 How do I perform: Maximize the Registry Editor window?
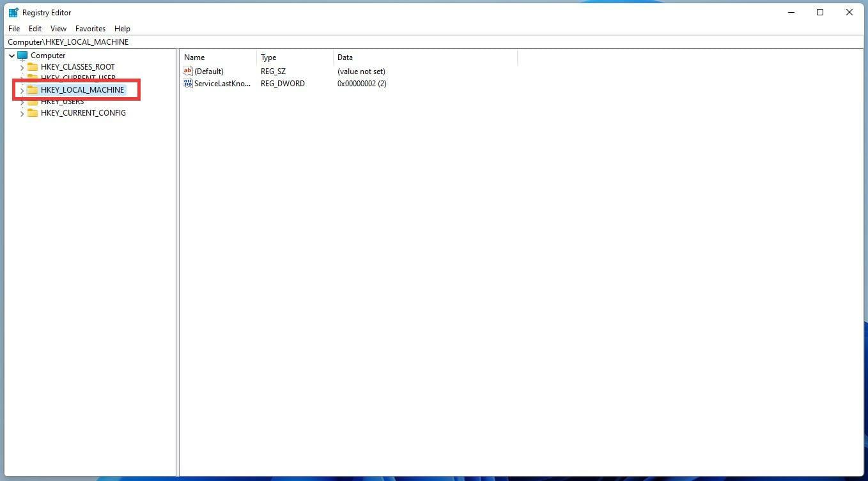click(820, 12)
